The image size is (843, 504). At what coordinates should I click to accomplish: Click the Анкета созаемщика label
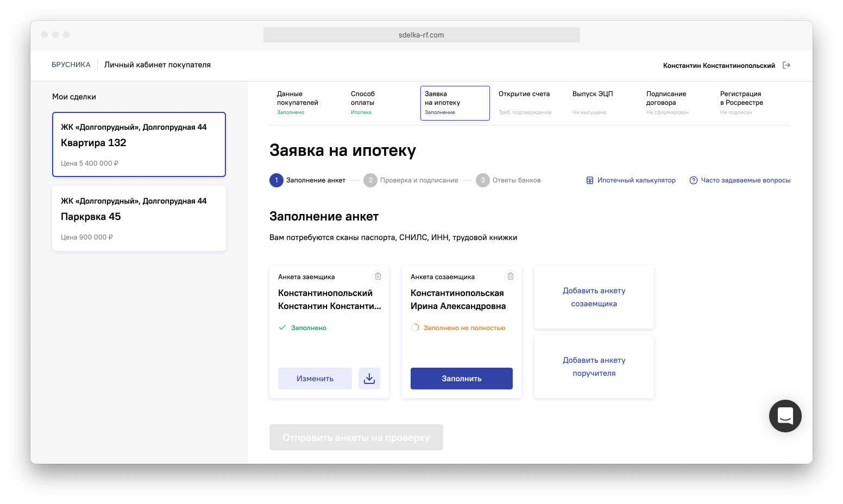pyautogui.click(x=443, y=277)
